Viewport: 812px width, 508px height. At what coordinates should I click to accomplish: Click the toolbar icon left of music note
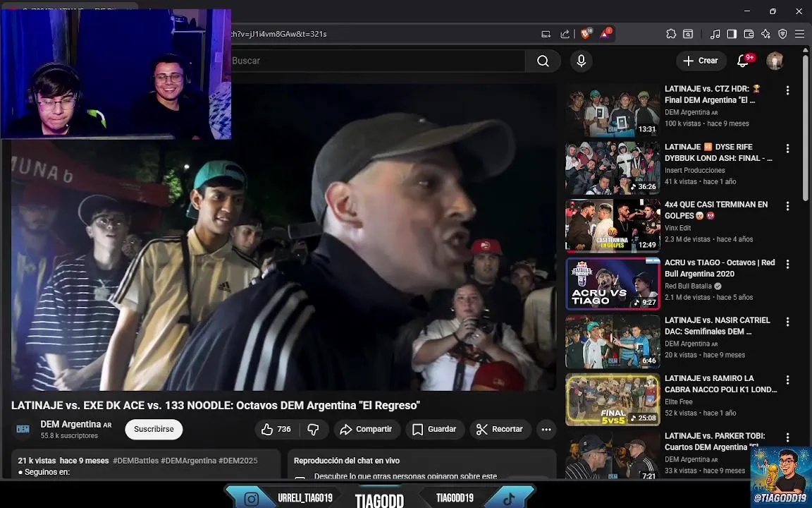click(688, 34)
